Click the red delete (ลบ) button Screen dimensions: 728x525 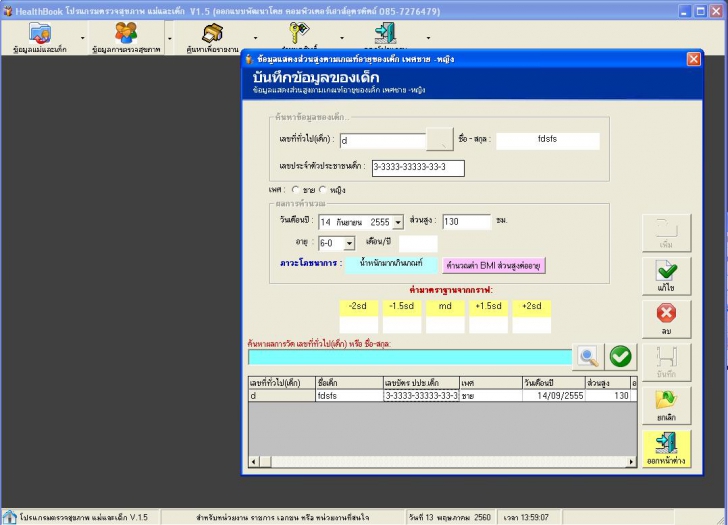[x=666, y=319]
